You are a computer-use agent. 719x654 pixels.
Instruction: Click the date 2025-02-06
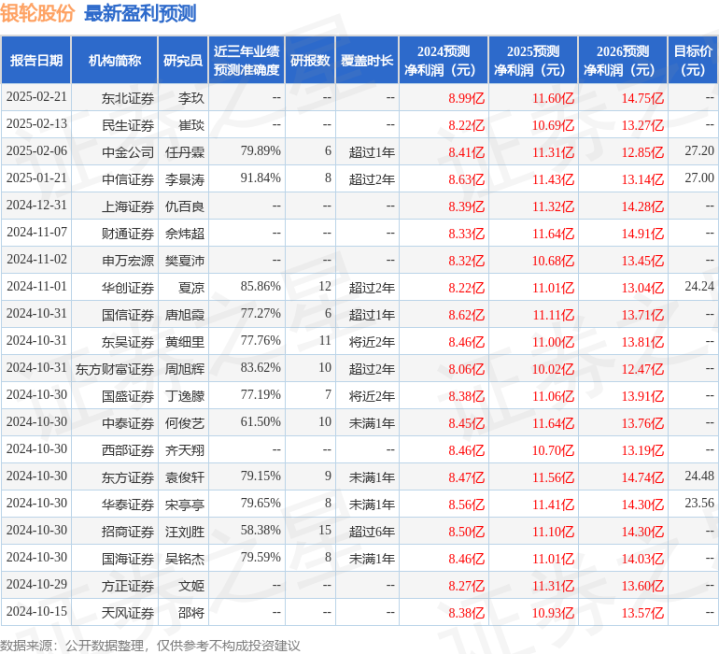(x=37, y=151)
